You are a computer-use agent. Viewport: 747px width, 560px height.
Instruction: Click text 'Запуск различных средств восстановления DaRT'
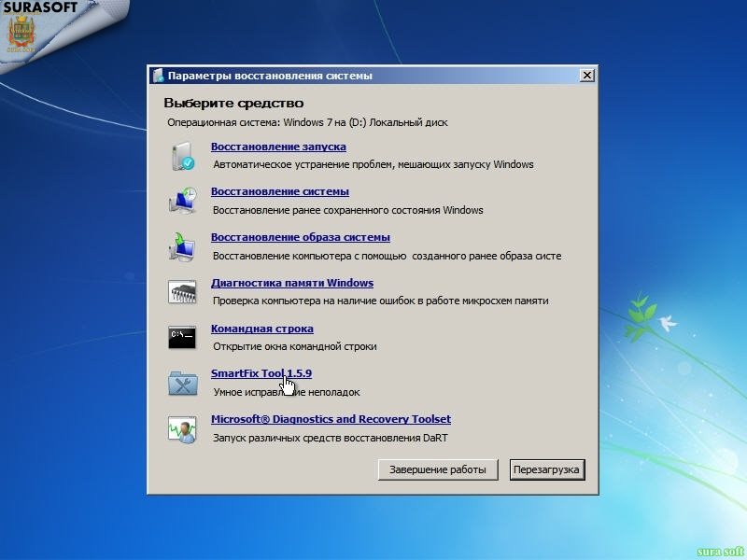(331, 438)
